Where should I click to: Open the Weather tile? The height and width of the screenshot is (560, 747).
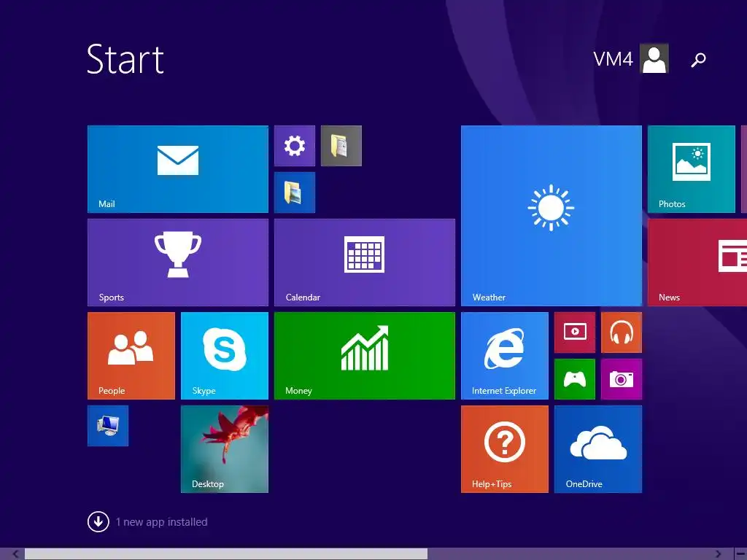[x=551, y=216]
